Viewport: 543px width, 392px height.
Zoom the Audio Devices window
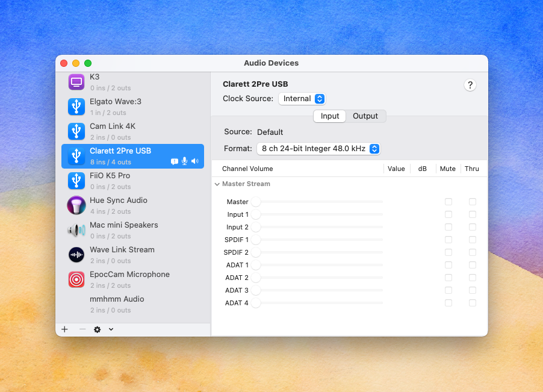[88, 63]
